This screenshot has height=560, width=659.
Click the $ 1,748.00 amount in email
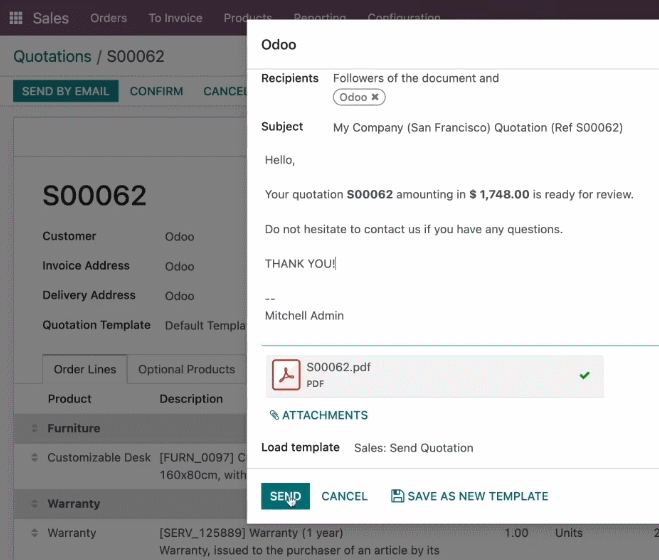499,194
